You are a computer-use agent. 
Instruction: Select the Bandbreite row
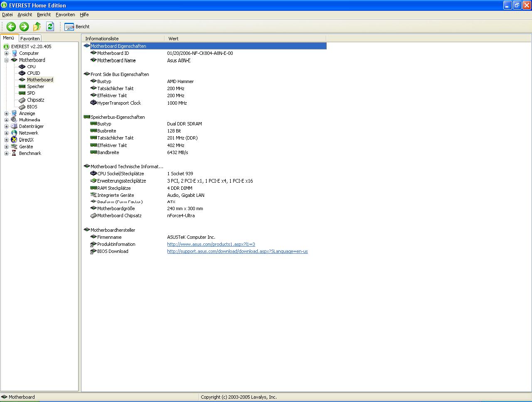pos(204,152)
